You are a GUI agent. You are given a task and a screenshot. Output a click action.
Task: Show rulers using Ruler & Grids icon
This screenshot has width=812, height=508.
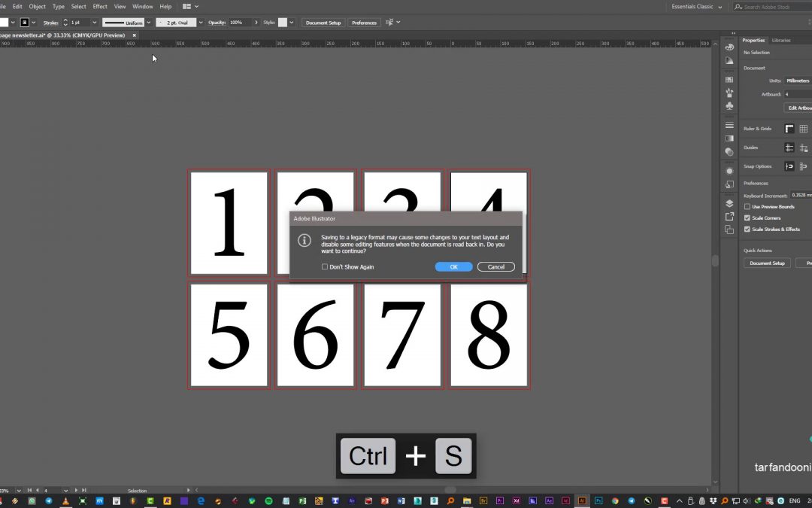(789, 129)
